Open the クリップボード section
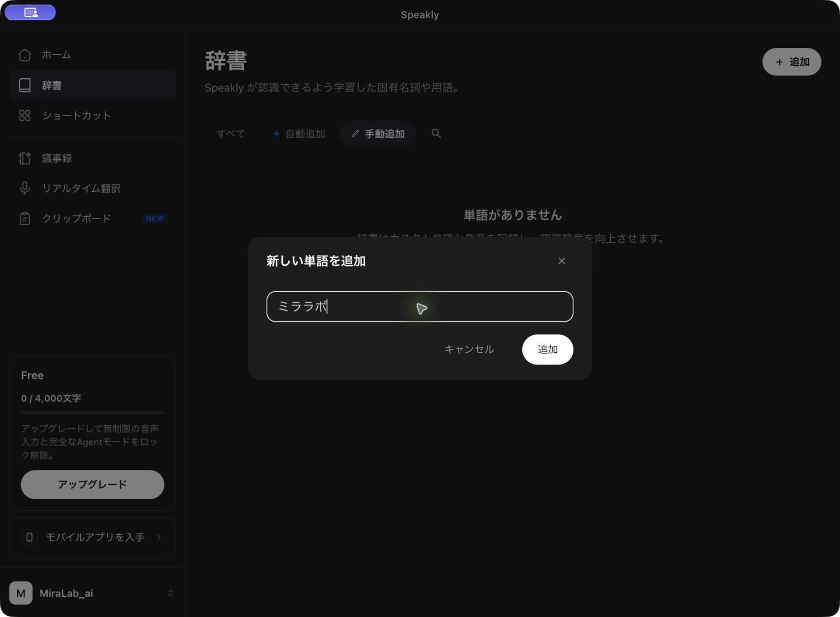840x617 pixels. tap(92, 218)
